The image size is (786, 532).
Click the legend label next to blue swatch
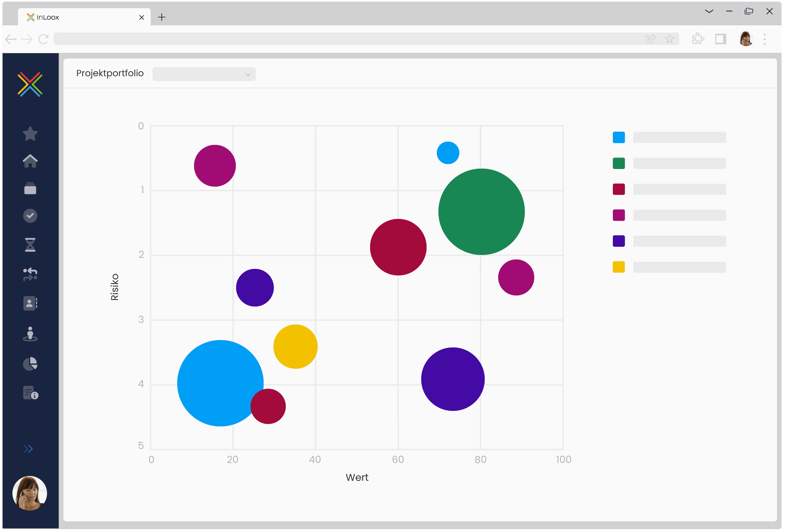[680, 137]
